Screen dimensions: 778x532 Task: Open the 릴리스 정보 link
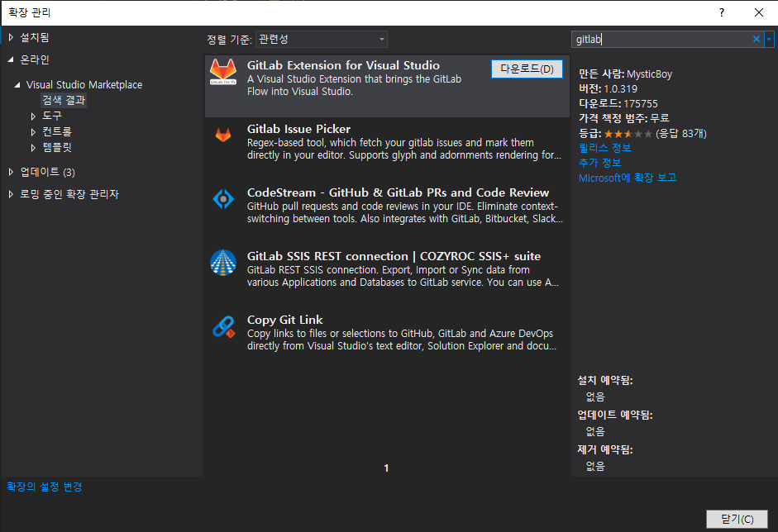[605, 148]
